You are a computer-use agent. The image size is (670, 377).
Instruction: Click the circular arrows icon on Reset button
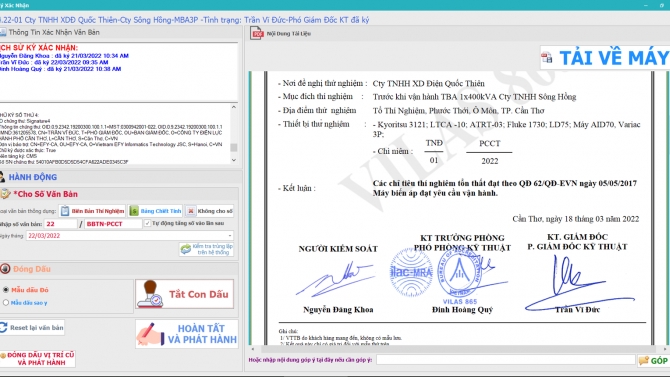coord(3,327)
